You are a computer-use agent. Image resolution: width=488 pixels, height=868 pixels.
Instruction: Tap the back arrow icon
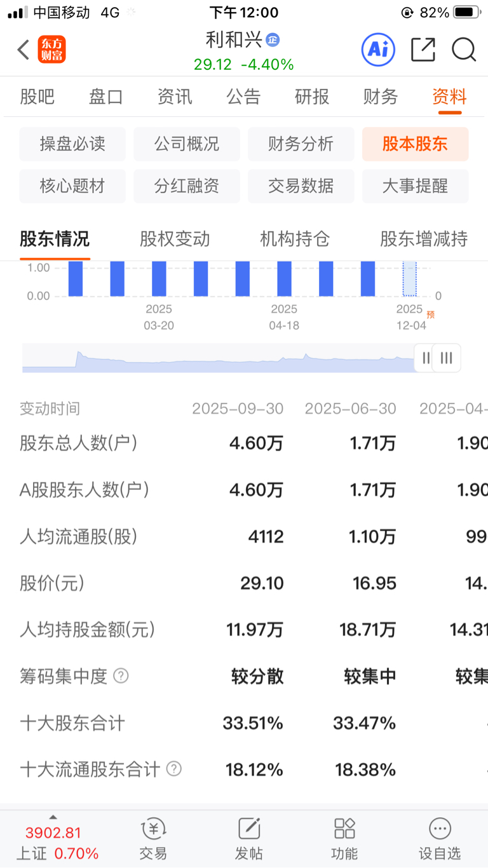[x=24, y=50]
